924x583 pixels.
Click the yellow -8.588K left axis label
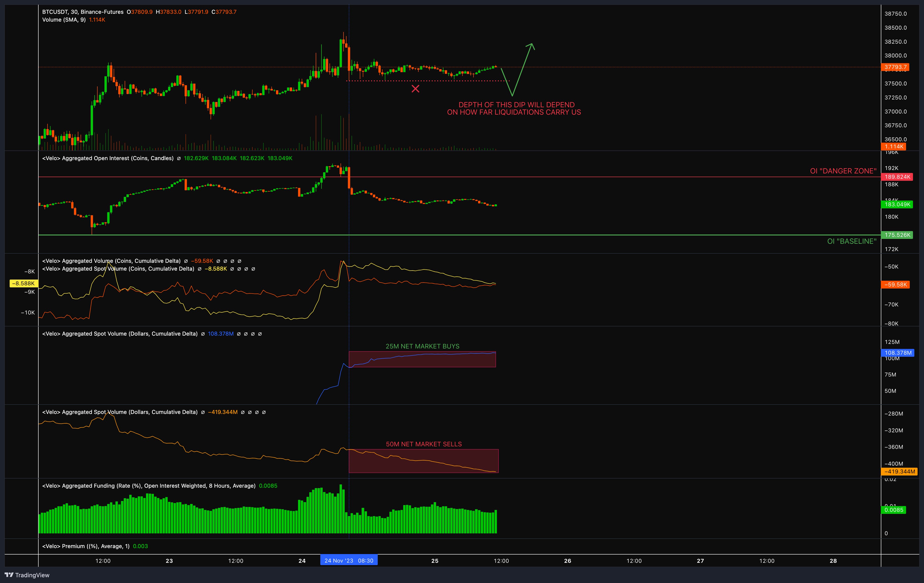pyautogui.click(x=23, y=284)
